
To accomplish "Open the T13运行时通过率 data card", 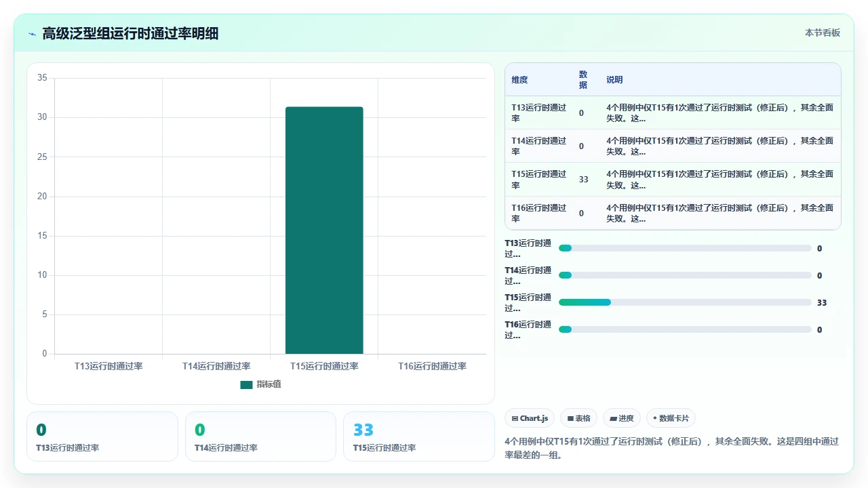I will [102, 436].
